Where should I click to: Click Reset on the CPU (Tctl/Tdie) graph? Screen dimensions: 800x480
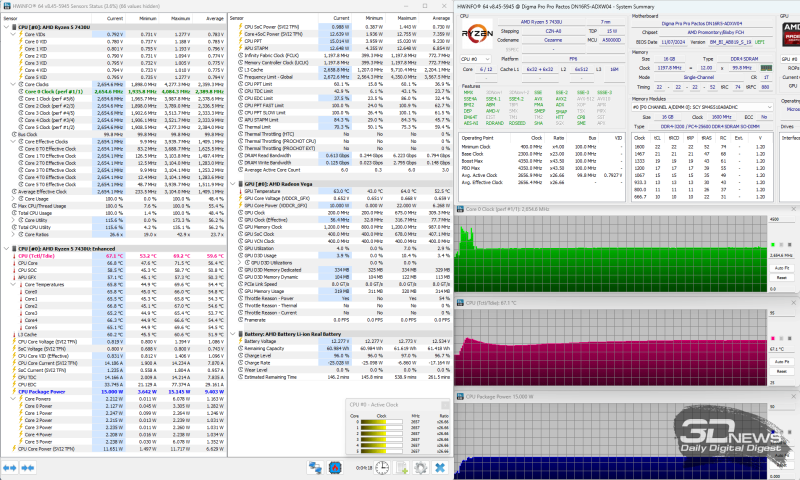coord(782,371)
